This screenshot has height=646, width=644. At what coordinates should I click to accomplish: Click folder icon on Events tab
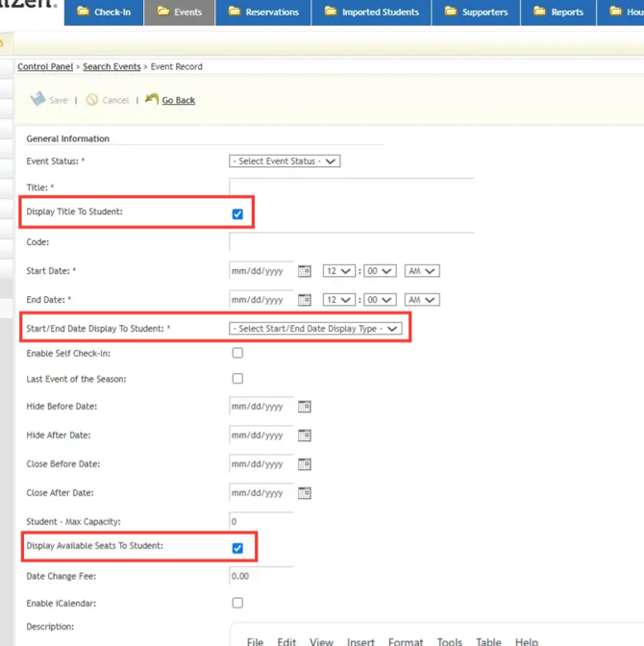click(x=163, y=12)
